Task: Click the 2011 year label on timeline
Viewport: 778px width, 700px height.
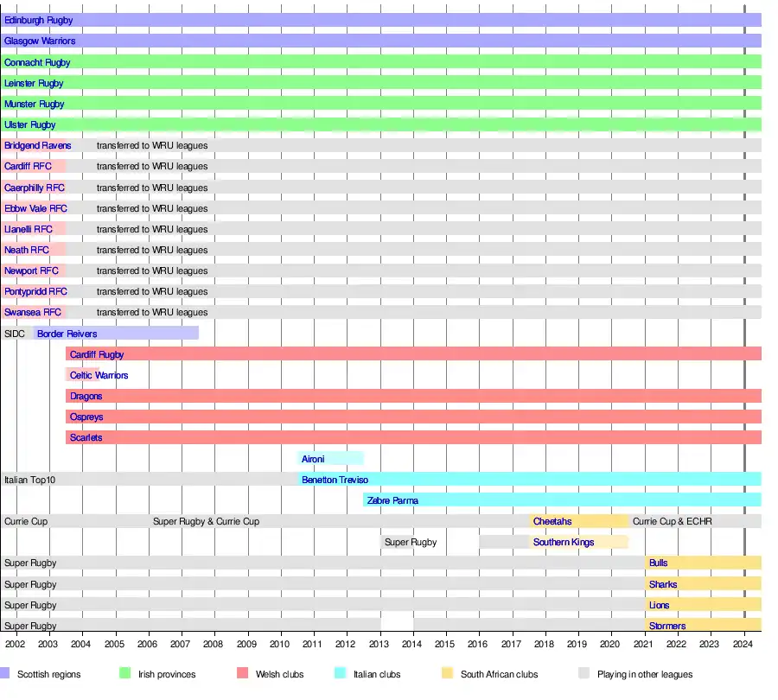Action: pyautogui.click(x=313, y=644)
